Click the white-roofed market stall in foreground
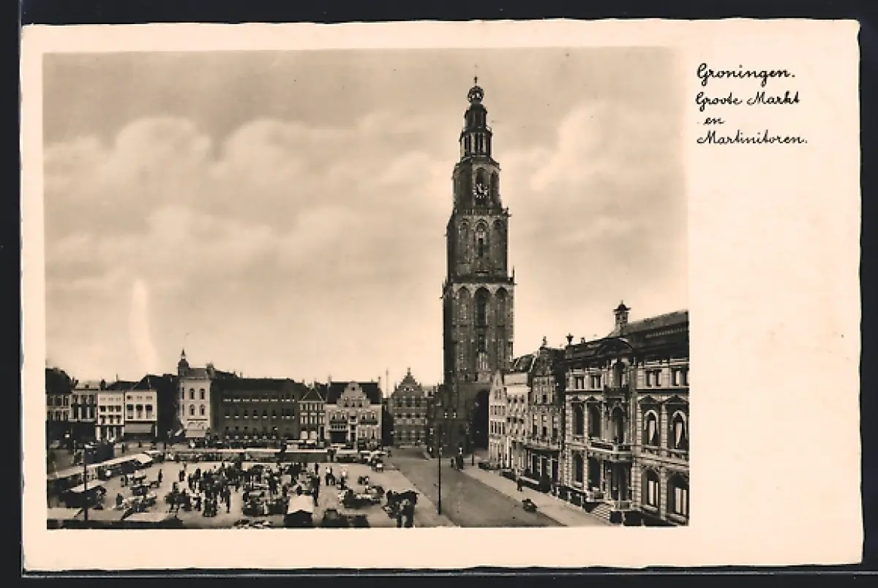Viewport: 878px width, 588px height. (300, 505)
